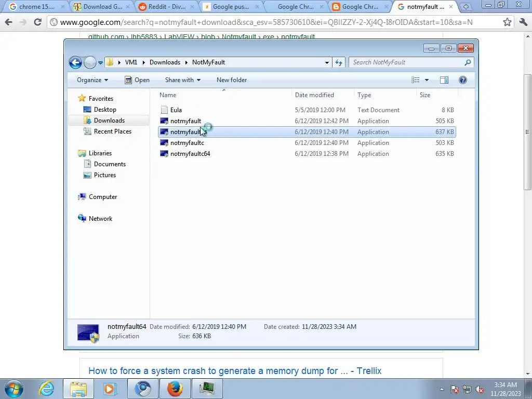Click Explorer's greyed forward arrow button
Screen dimensions: 532x399
[90, 62]
